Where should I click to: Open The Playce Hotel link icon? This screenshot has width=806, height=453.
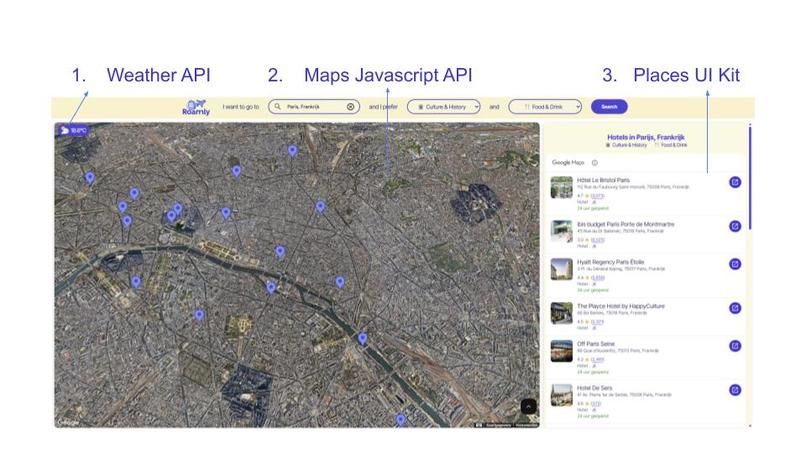[735, 308]
